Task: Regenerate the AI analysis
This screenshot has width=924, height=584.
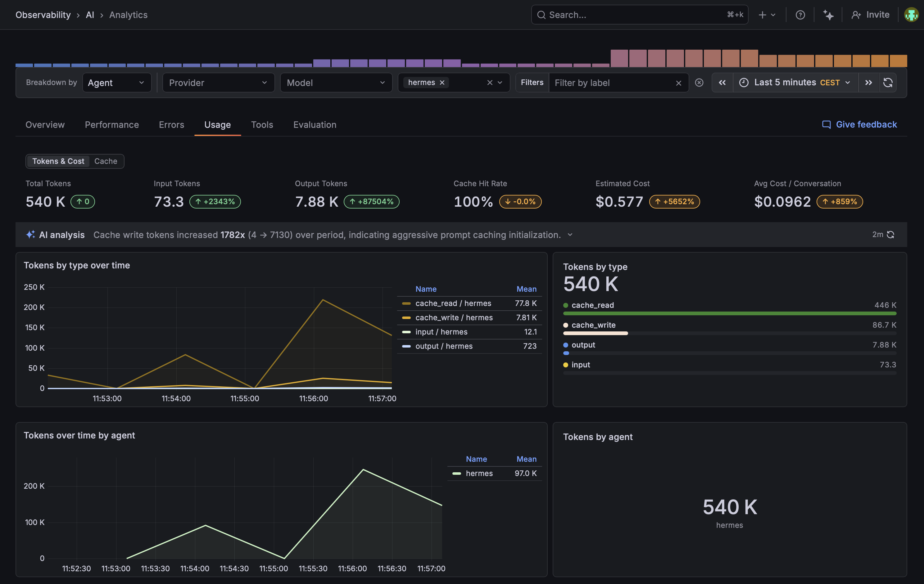Action: (890, 235)
